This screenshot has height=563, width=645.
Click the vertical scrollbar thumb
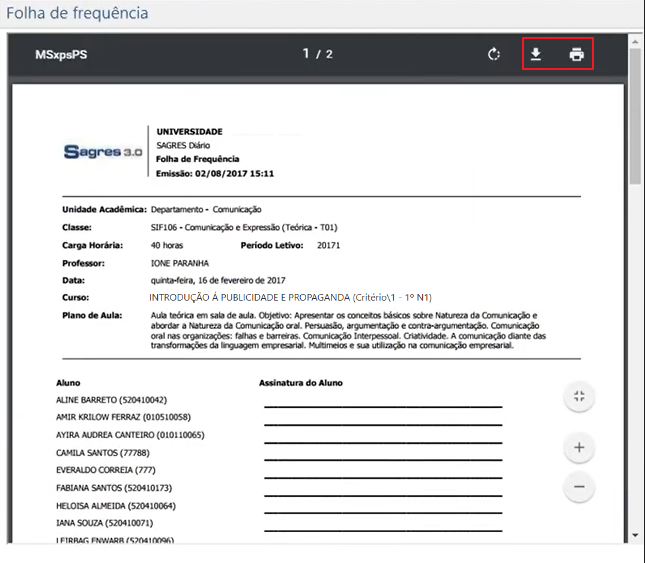tap(635, 116)
